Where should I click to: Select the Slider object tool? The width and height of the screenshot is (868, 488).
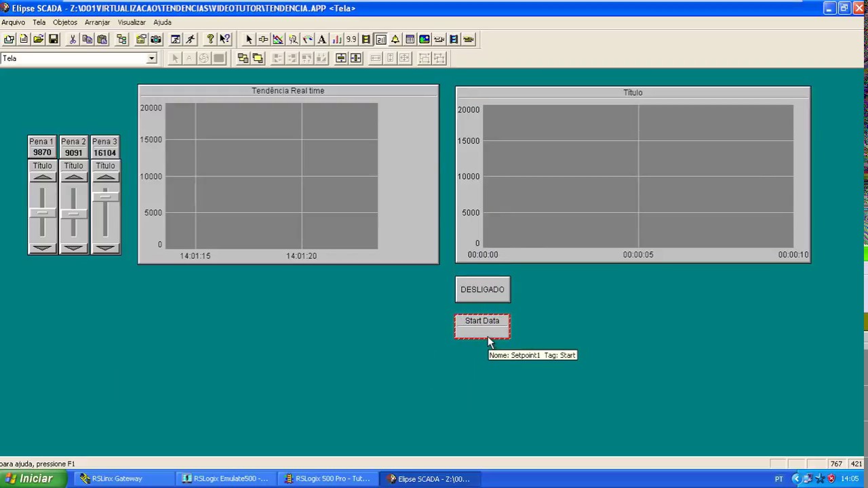[x=264, y=39]
